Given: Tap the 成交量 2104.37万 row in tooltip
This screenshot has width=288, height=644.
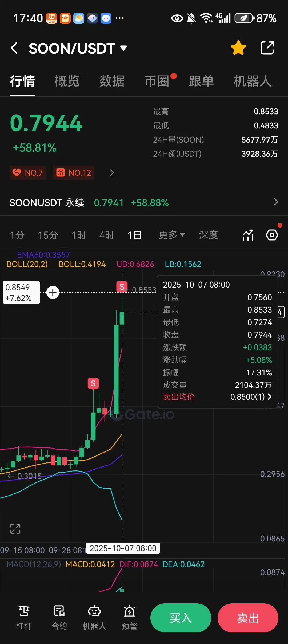Looking at the screenshot, I should [217, 385].
